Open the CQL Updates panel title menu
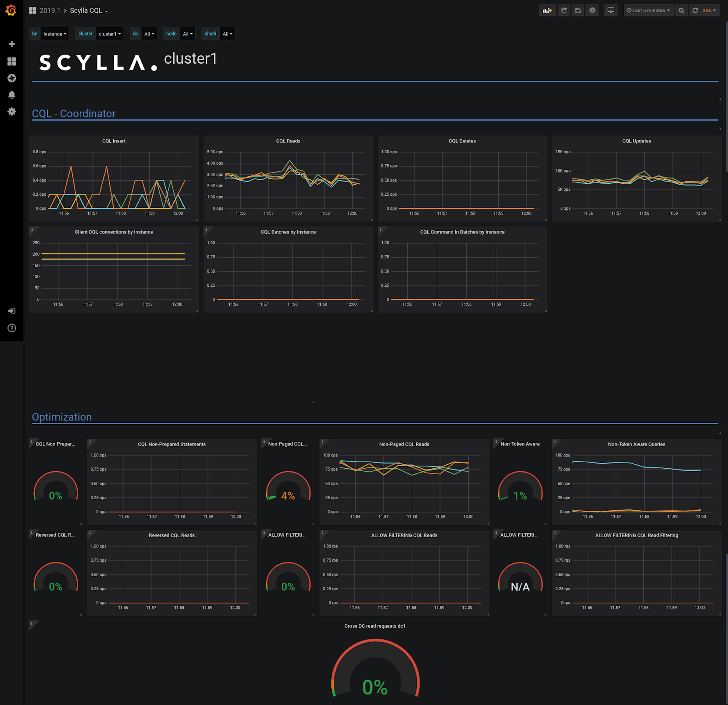 637,141
